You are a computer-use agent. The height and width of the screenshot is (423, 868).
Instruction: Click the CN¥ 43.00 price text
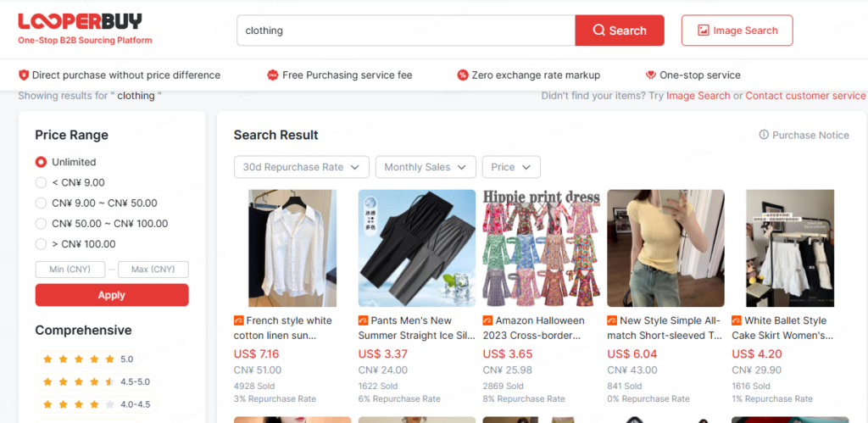(x=632, y=370)
